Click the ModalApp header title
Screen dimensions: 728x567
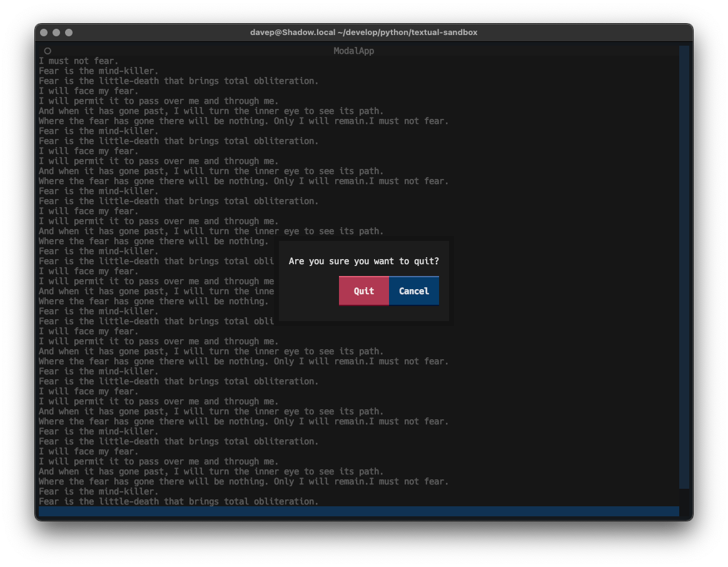click(x=353, y=51)
